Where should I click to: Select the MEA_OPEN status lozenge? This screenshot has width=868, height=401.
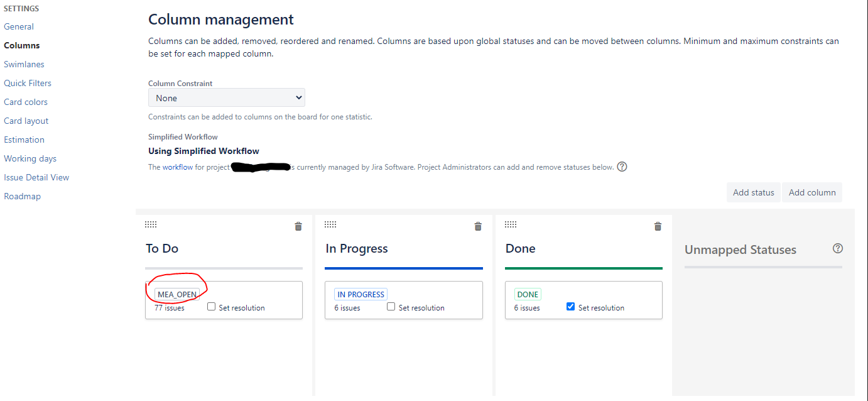tap(177, 294)
